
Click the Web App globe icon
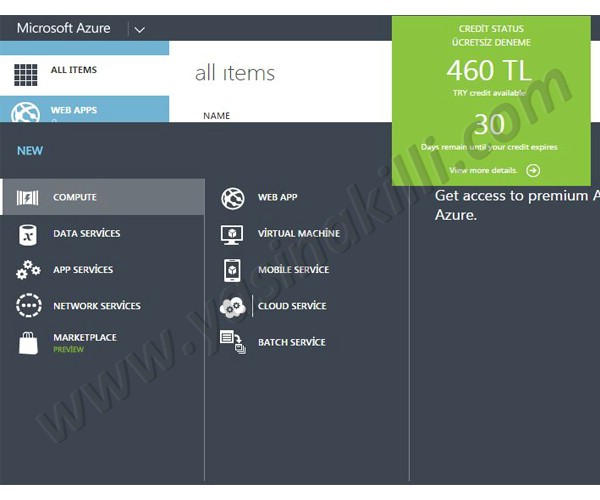click(232, 198)
